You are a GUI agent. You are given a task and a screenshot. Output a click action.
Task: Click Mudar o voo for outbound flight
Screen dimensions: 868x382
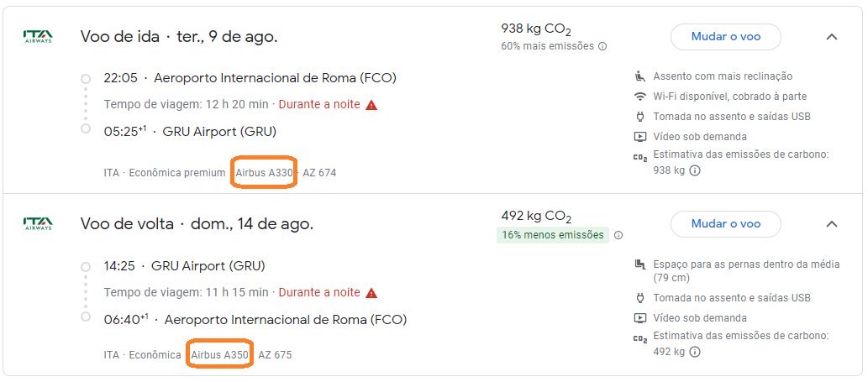tap(726, 37)
